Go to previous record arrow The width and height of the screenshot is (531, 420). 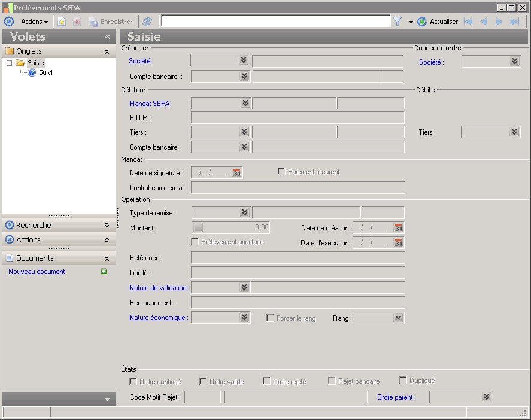484,22
